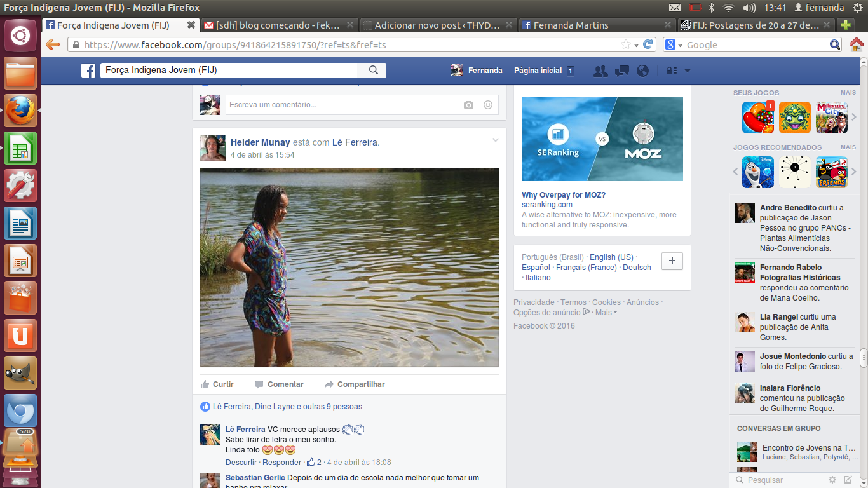Open the messages icon
868x488 pixels.
coord(621,71)
